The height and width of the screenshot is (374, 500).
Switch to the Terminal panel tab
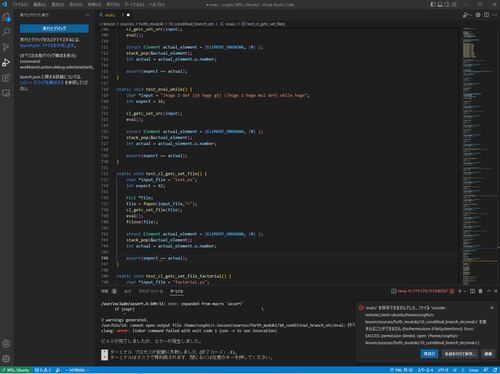click(x=177, y=291)
